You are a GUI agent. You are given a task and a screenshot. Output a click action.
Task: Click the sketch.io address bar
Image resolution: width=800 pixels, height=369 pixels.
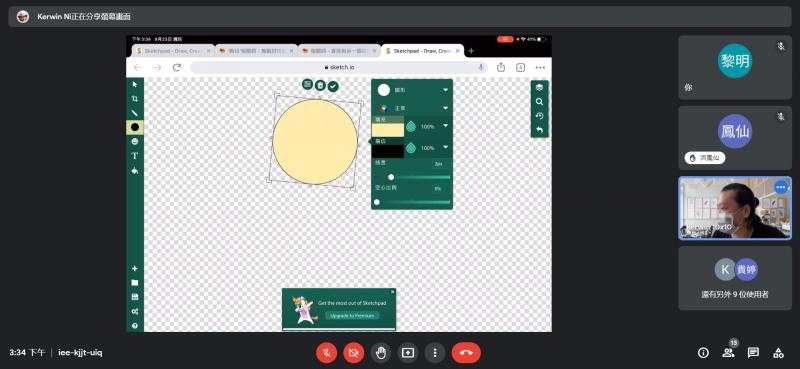pos(339,67)
